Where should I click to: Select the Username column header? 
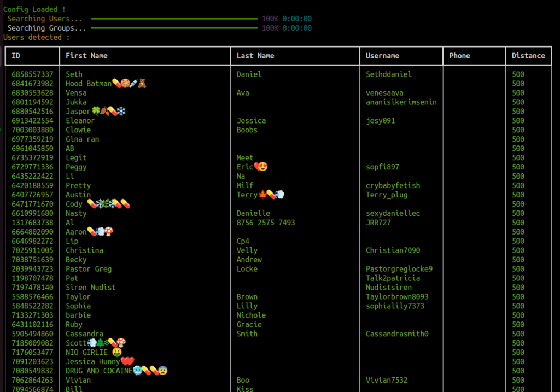pyautogui.click(x=382, y=56)
